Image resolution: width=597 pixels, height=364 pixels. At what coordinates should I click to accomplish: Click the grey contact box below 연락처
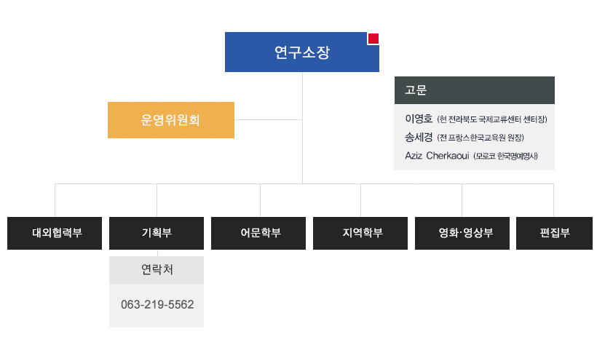[x=157, y=305]
